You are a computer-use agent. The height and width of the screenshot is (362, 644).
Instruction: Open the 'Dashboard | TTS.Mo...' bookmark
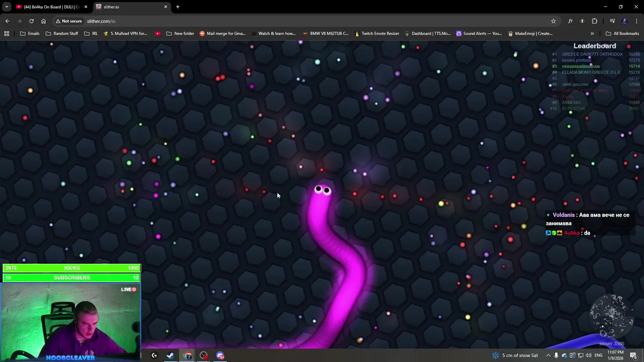(x=427, y=34)
